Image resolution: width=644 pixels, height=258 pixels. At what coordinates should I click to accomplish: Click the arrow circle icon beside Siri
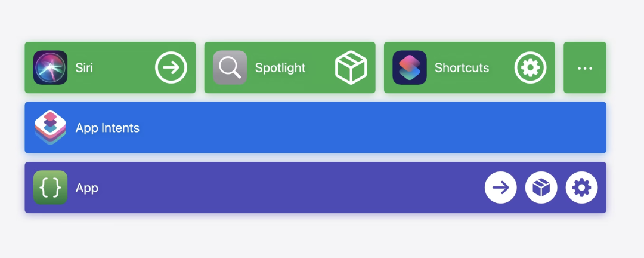(x=171, y=67)
